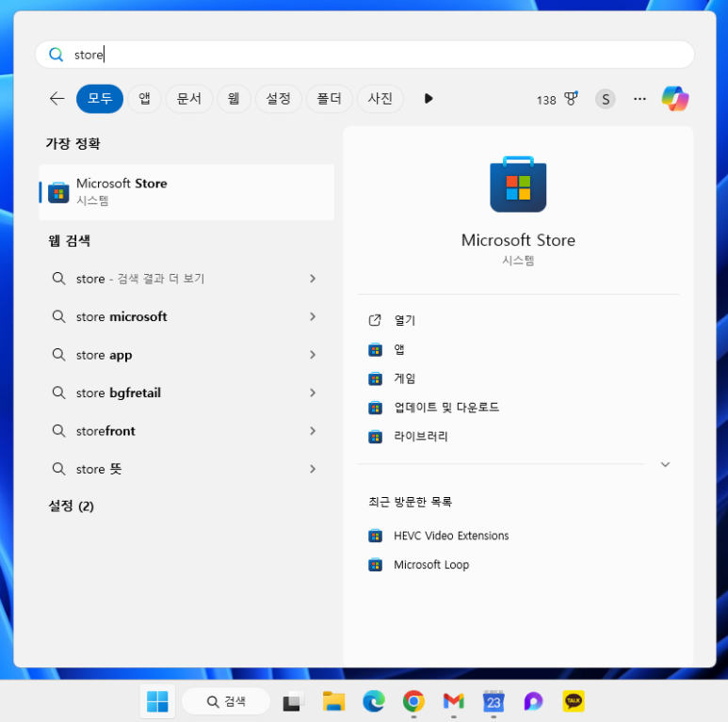Open the 설정 (2) results group

point(71,505)
